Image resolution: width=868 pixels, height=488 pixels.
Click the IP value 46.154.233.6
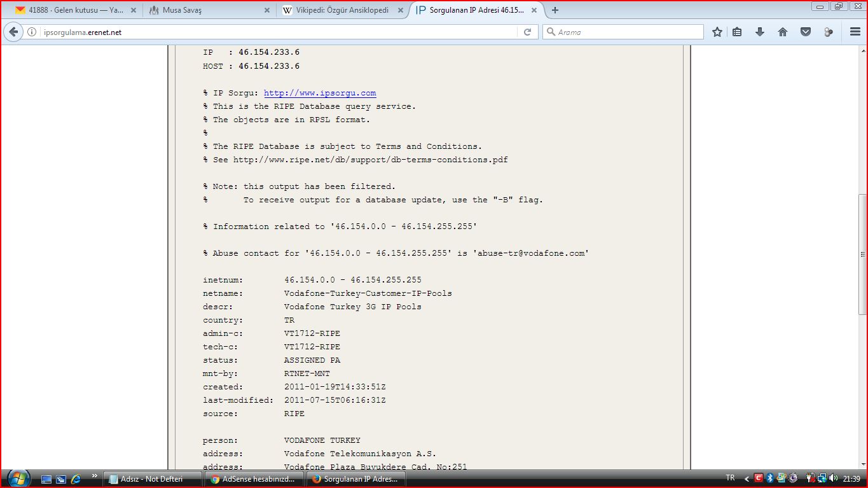(x=269, y=53)
